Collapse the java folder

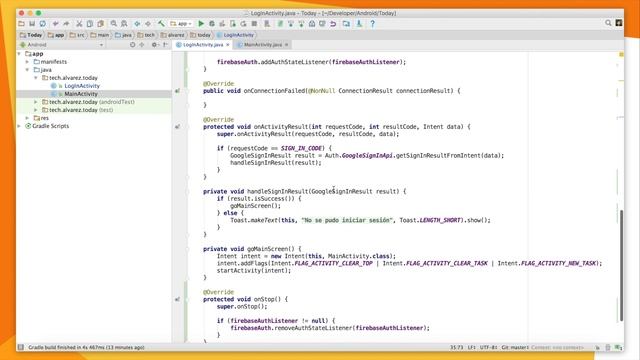(x=27, y=70)
